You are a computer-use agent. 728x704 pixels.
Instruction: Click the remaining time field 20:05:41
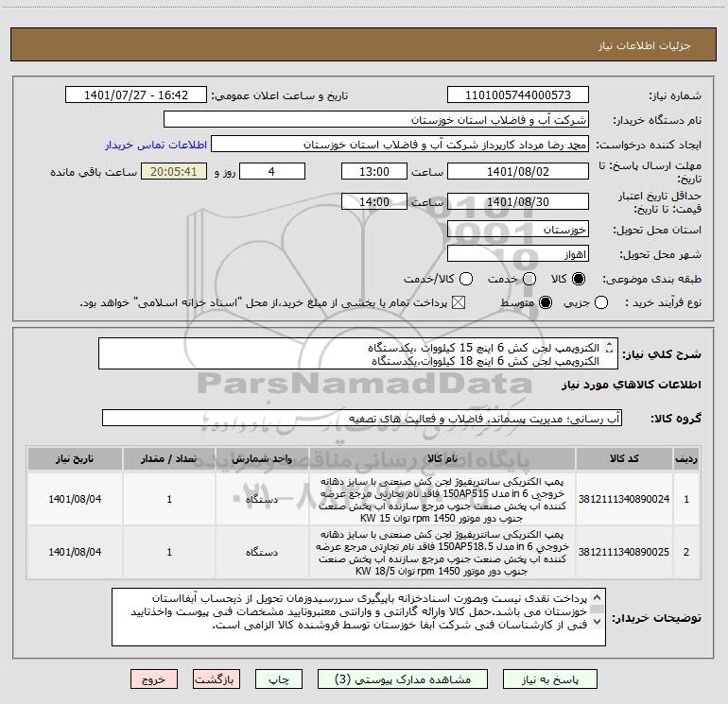(174, 171)
